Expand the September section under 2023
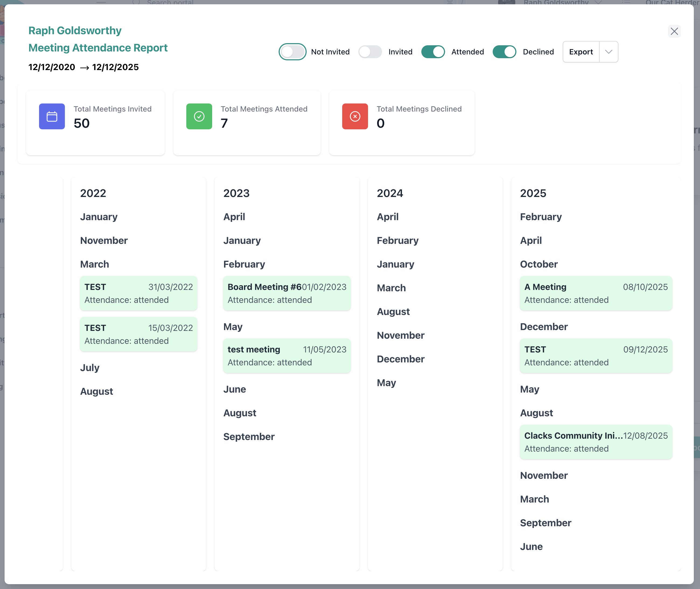This screenshot has height=589, width=700. coord(248,436)
